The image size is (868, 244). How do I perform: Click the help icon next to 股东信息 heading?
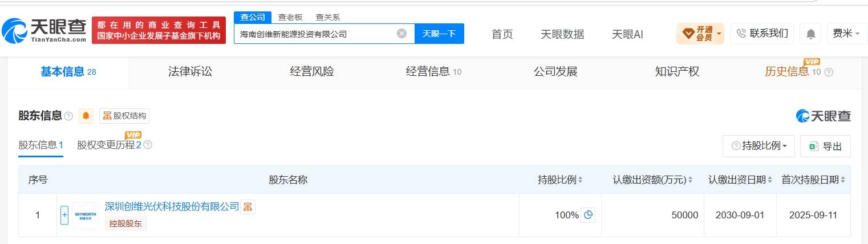click(x=68, y=116)
